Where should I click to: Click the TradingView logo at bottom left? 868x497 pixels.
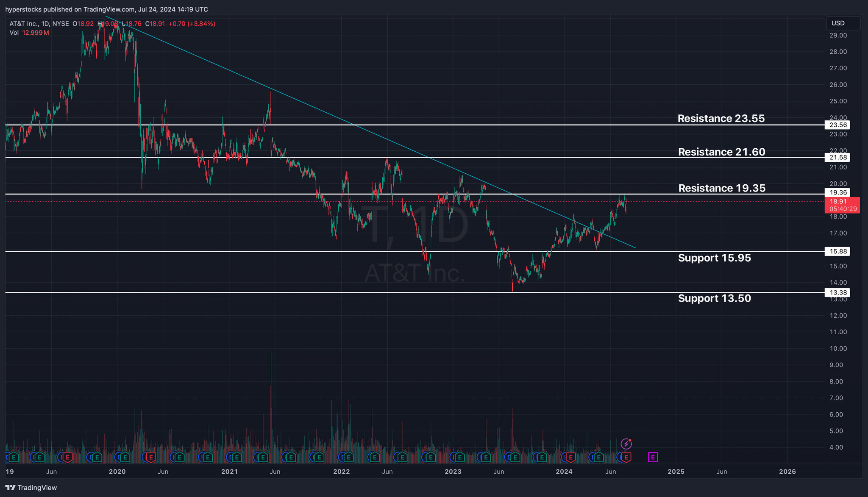click(x=31, y=488)
